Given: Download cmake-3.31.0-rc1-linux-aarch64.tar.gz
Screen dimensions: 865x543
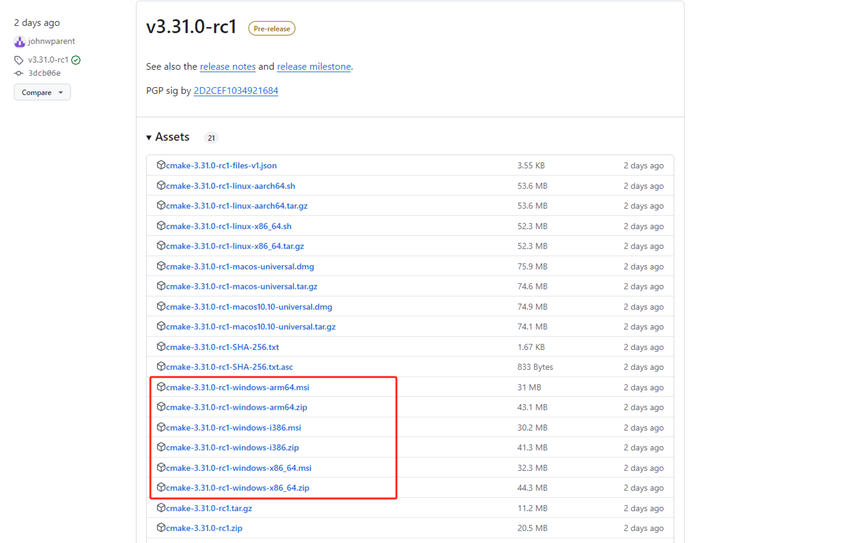Looking at the screenshot, I should [x=237, y=206].
